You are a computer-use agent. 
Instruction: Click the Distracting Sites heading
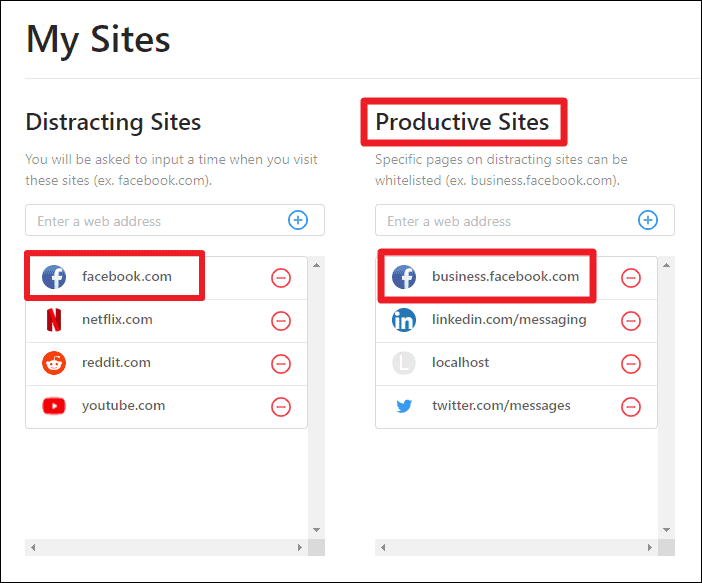pos(113,122)
